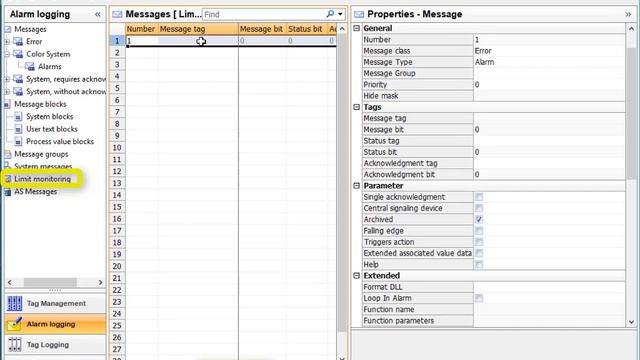640x360 pixels.
Task: Select Limit monitoring in tree
Action: coord(42,179)
